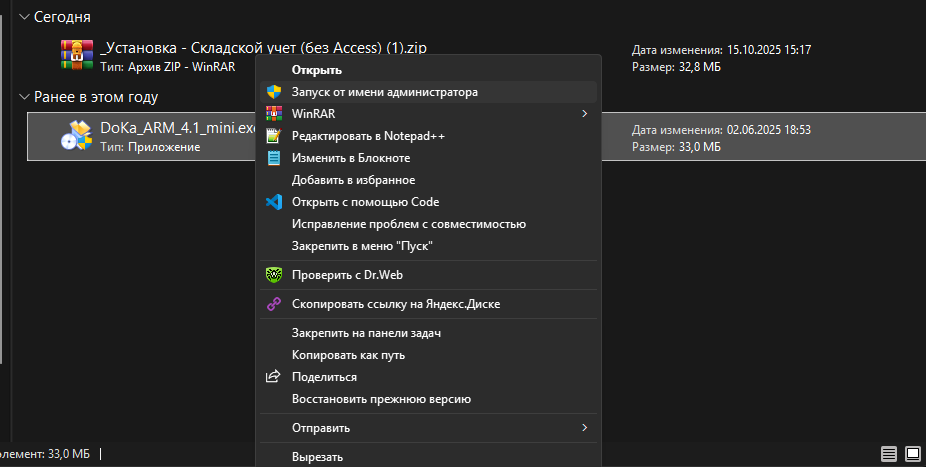Click the UAC shield icon for administrator launch

tap(273, 92)
